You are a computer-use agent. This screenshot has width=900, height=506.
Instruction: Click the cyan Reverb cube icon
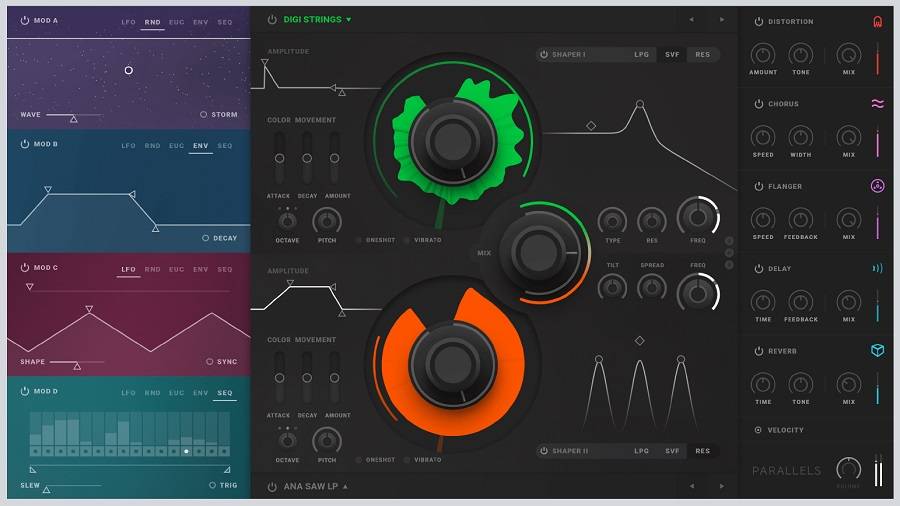pos(877,350)
